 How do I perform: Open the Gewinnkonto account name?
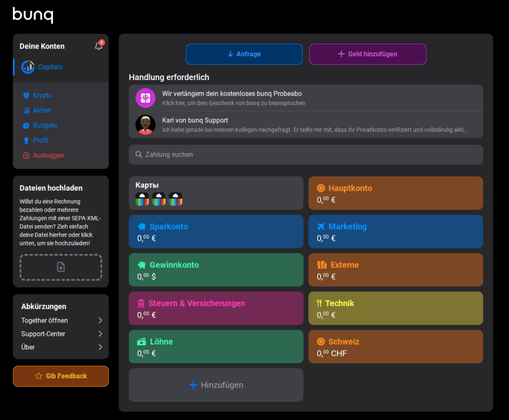coord(174,265)
